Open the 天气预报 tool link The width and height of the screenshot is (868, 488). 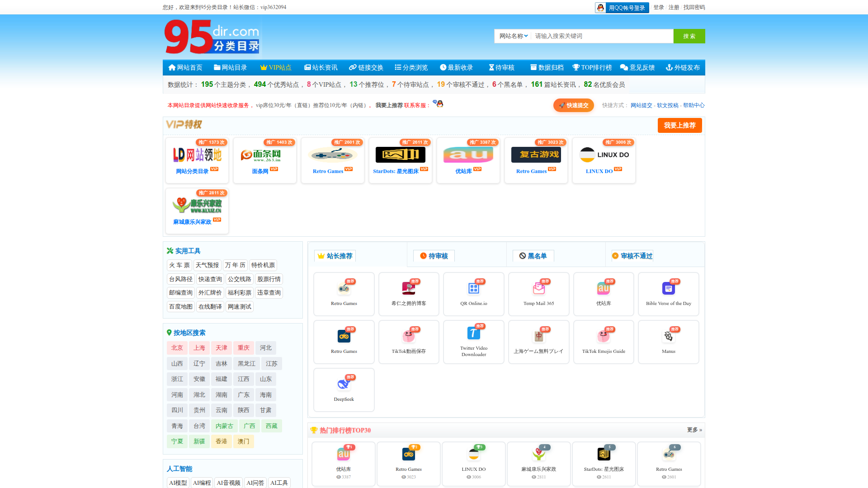tap(207, 265)
